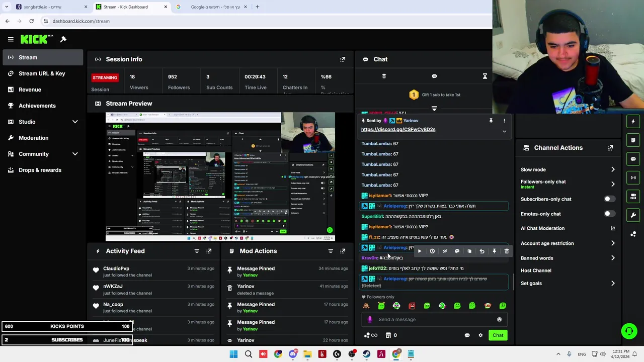Open AI Chat Moderation external link
This screenshot has width=644, height=362.
tap(613, 228)
